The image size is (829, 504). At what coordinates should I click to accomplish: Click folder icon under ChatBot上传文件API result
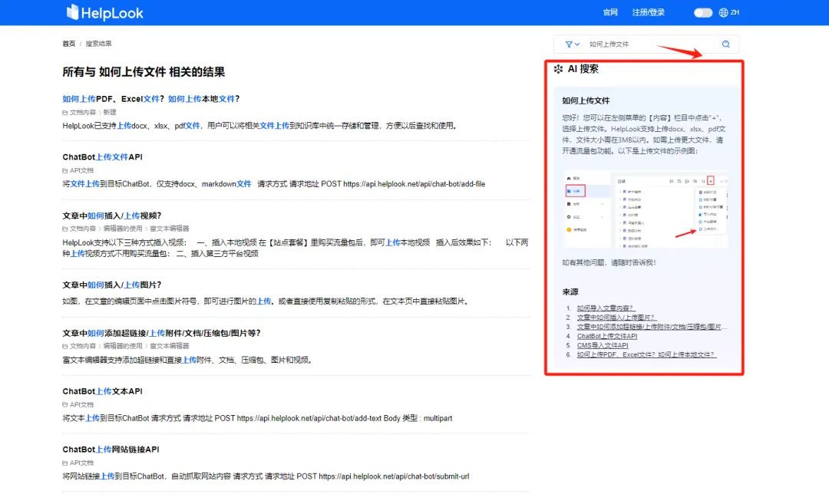click(65, 170)
